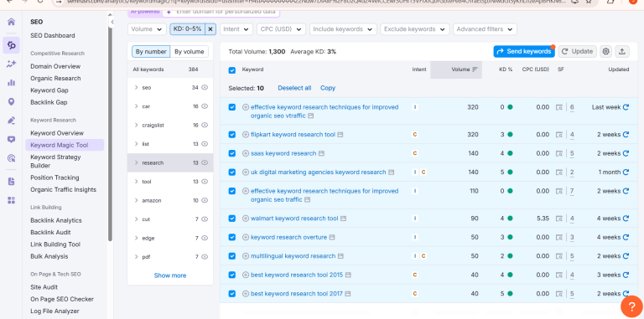Image resolution: width=644 pixels, height=319 pixels.
Task: Open saas keyword research keyword link
Action: click(x=283, y=153)
